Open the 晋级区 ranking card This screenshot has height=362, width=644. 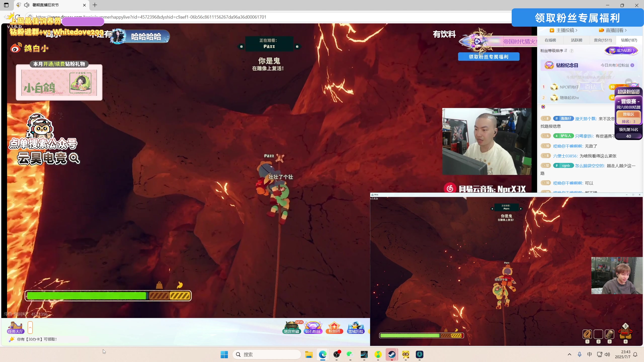pyautogui.click(x=628, y=118)
